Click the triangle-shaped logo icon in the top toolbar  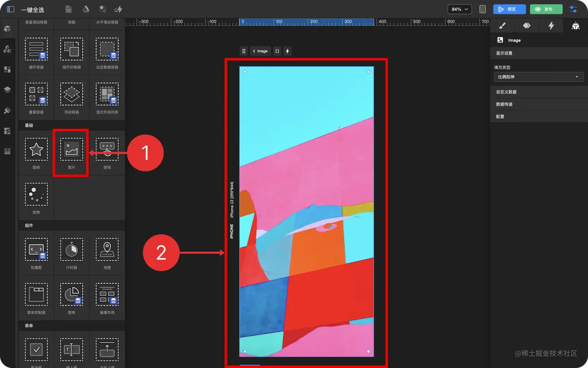pos(86,9)
